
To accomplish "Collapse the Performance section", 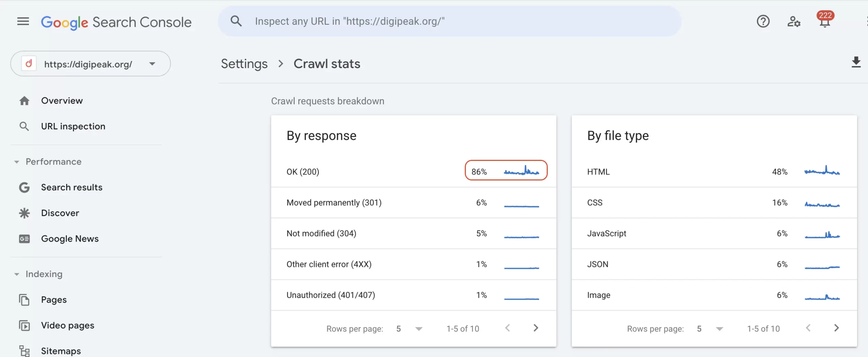I will pos(17,162).
